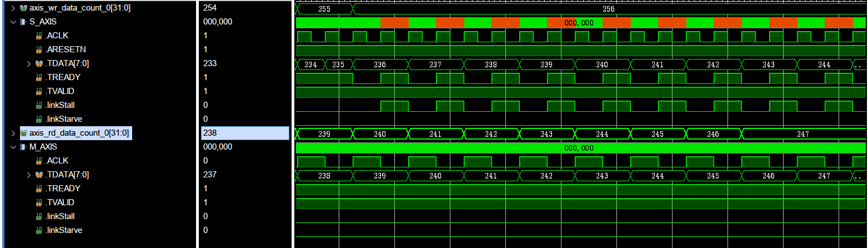Viewport: 868px width, 248px height.
Task: Click the M_AXIS interface icon
Action: 23,147
